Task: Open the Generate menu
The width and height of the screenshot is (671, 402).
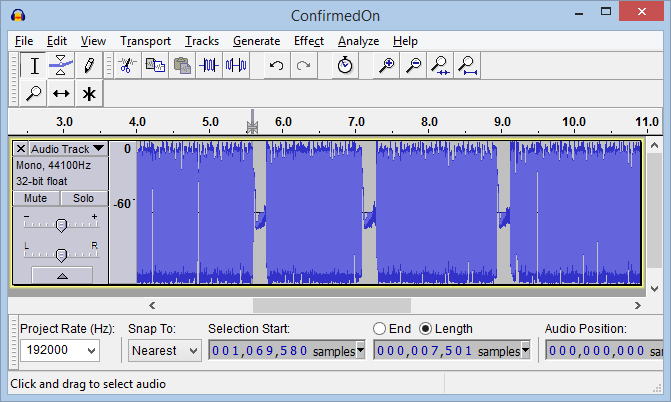Action: click(257, 41)
